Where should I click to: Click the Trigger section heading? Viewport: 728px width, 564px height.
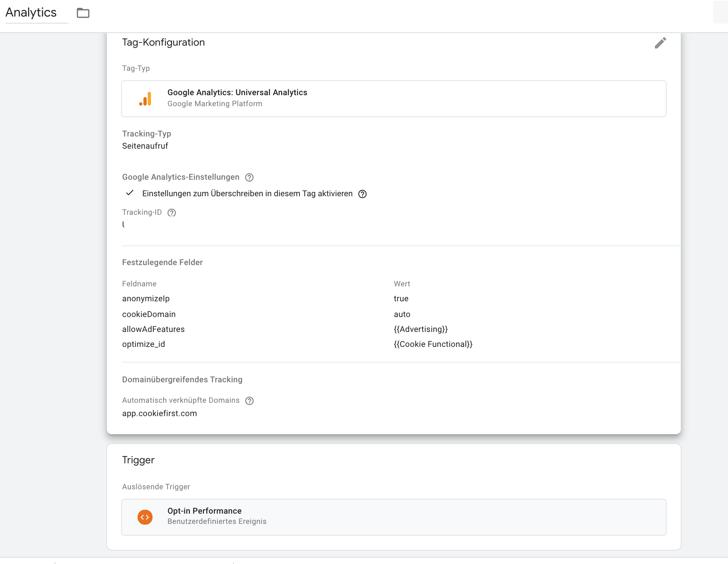pos(138,460)
